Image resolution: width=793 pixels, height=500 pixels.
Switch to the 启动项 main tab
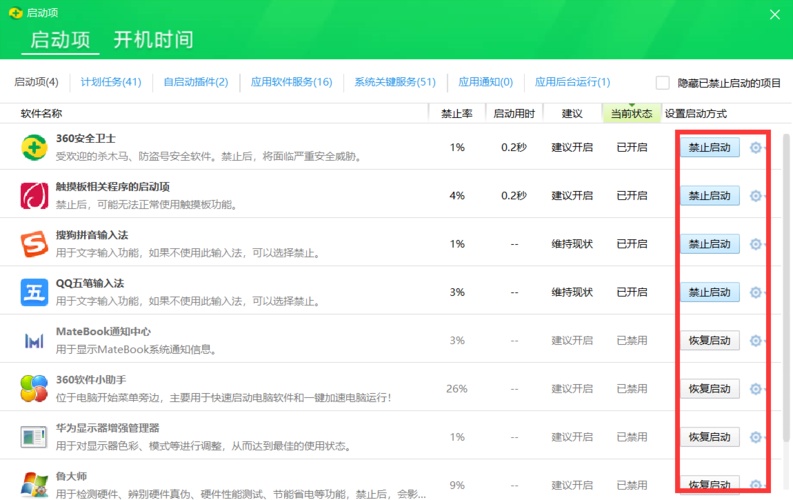(x=60, y=39)
